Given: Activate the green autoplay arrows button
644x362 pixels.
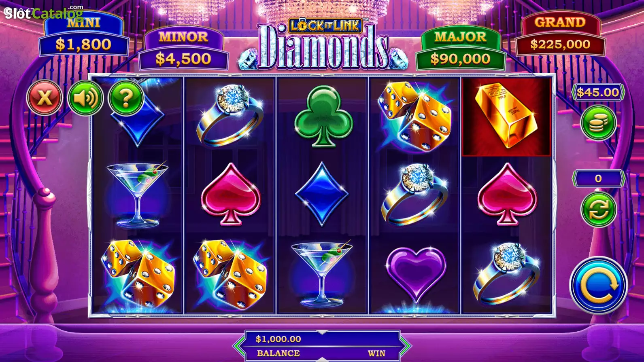Looking at the screenshot, I should pos(598,210).
